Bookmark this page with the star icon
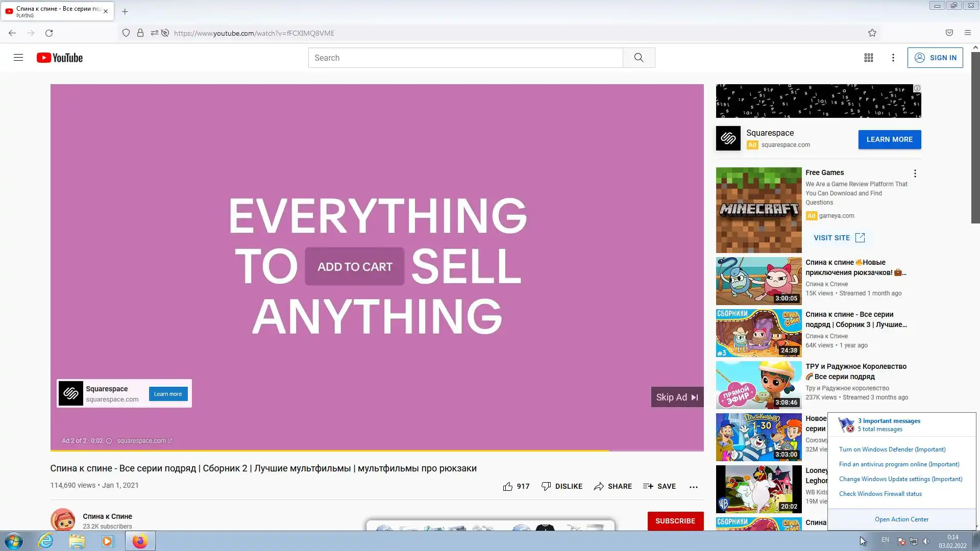The height and width of the screenshot is (551, 980). tap(872, 33)
